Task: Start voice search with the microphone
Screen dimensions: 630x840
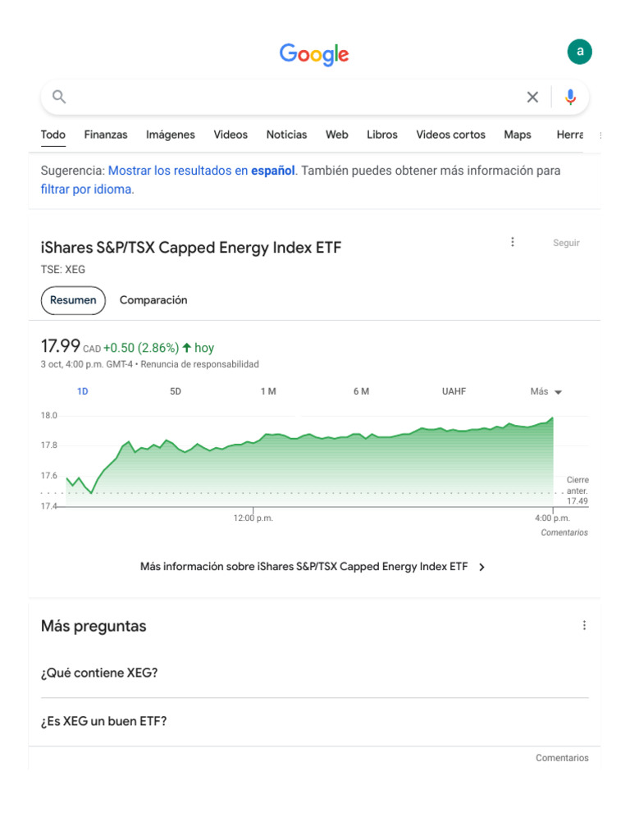Action: (x=571, y=97)
